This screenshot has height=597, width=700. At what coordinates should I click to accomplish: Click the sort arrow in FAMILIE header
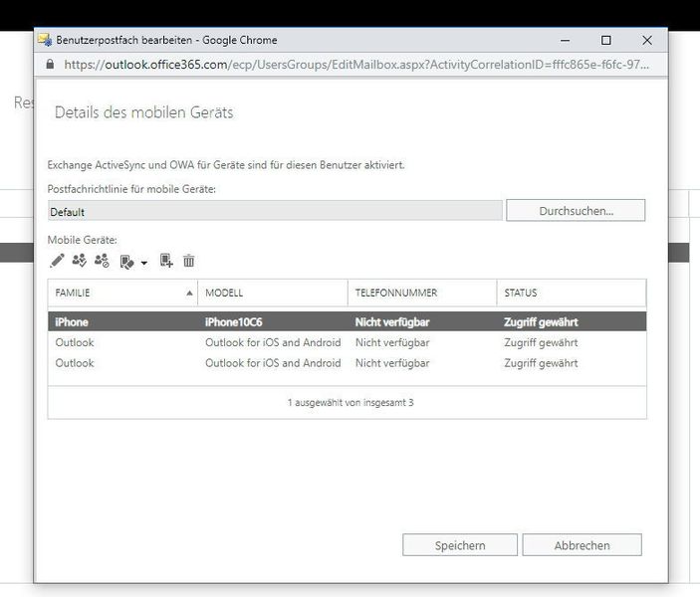[x=189, y=294]
